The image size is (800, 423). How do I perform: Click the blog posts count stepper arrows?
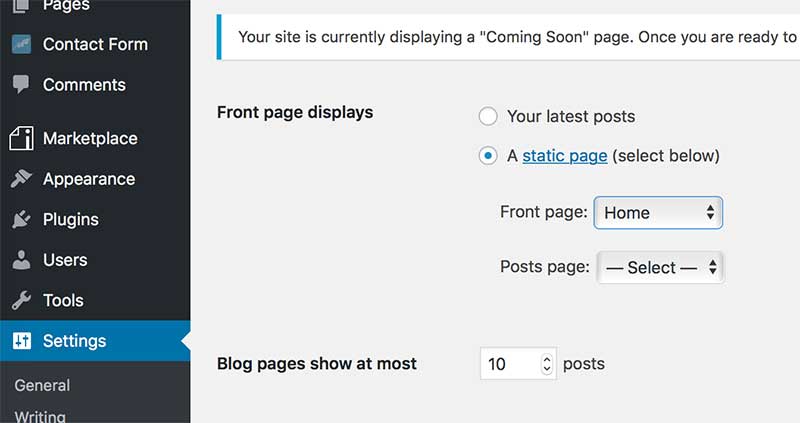(547, 364)
